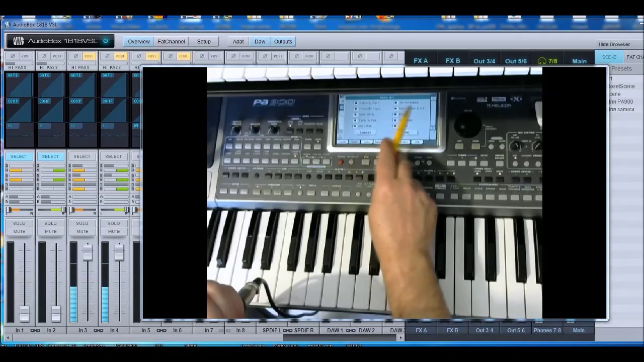Click the Hide Browser button

pyautogui.click(x=614, y=44)
